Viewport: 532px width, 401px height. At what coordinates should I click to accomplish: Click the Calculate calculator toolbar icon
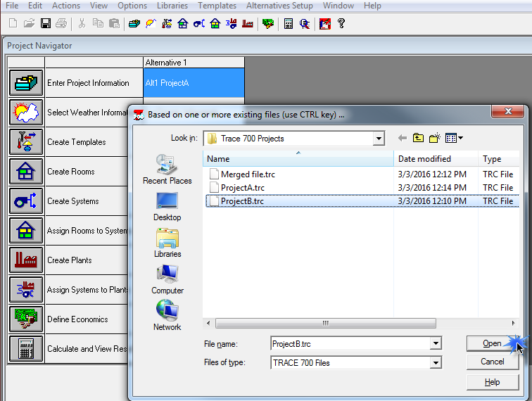point(289,24)
